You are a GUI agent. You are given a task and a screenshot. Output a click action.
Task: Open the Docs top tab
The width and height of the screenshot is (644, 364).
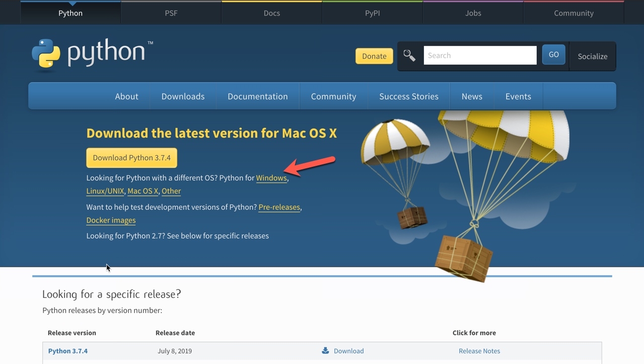[271, 13]
